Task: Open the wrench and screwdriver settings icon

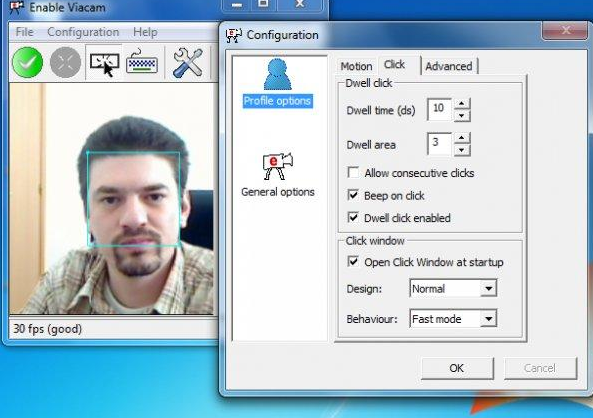Action: click(188, 63)
